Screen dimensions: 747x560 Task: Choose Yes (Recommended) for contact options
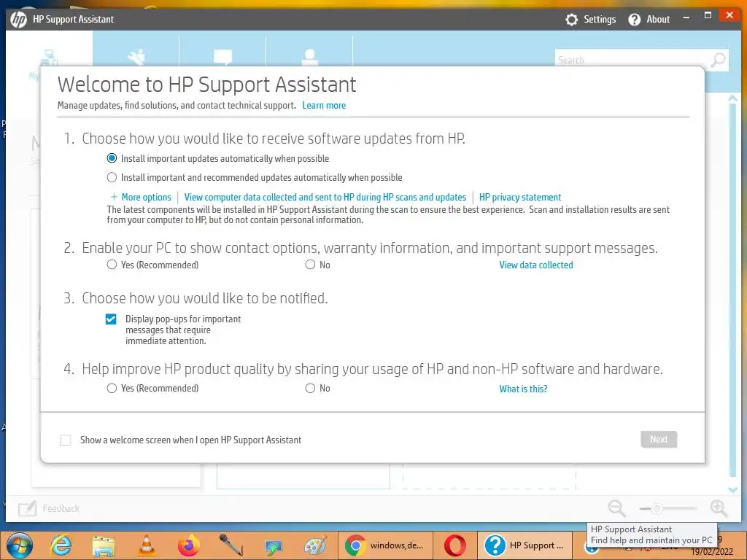[x=112, y=264]
